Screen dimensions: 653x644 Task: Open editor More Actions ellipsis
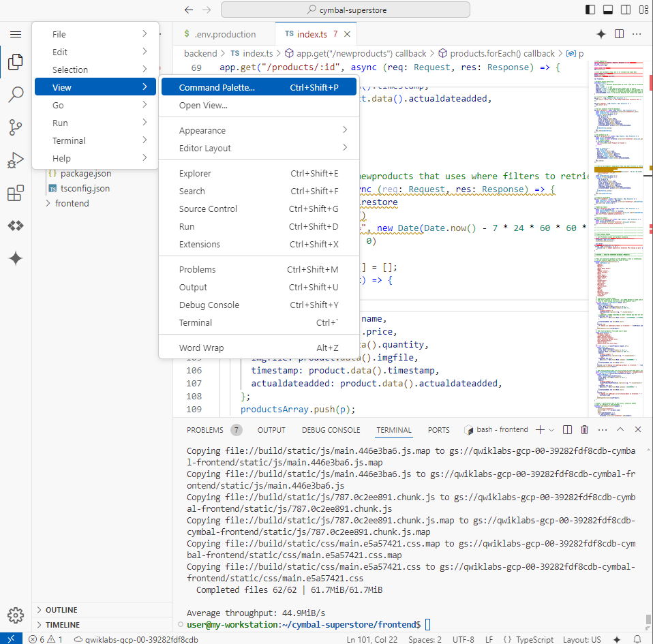click(x=637, y=34)
